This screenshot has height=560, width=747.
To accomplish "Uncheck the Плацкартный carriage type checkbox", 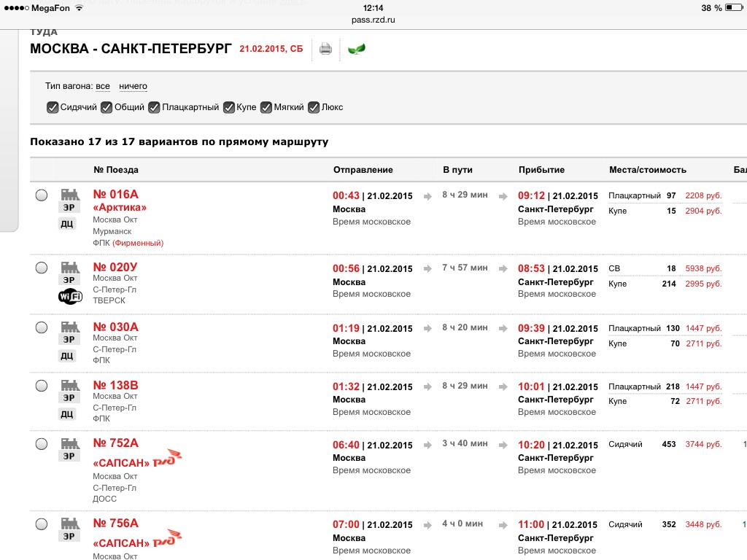I will [154, 108].
